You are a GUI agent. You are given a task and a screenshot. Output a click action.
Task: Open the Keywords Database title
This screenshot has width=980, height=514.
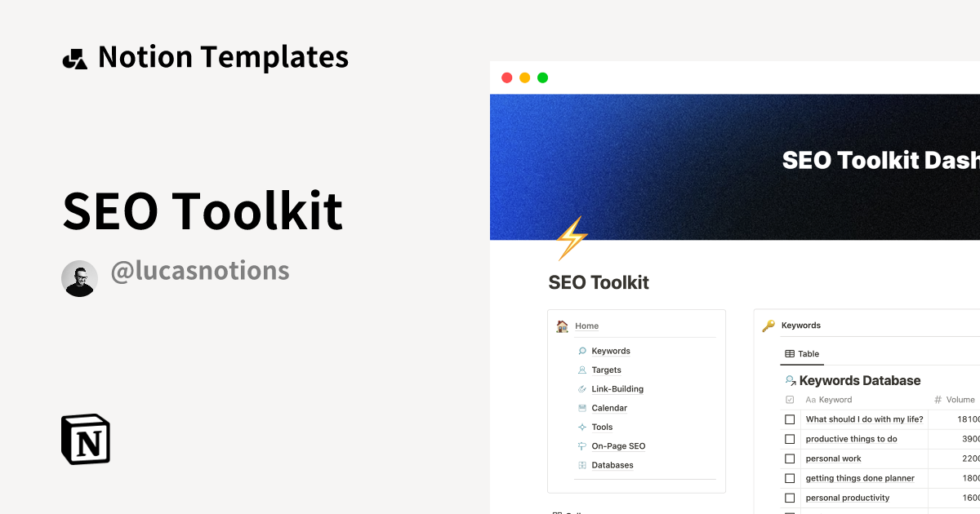click(x=859, y=380)
